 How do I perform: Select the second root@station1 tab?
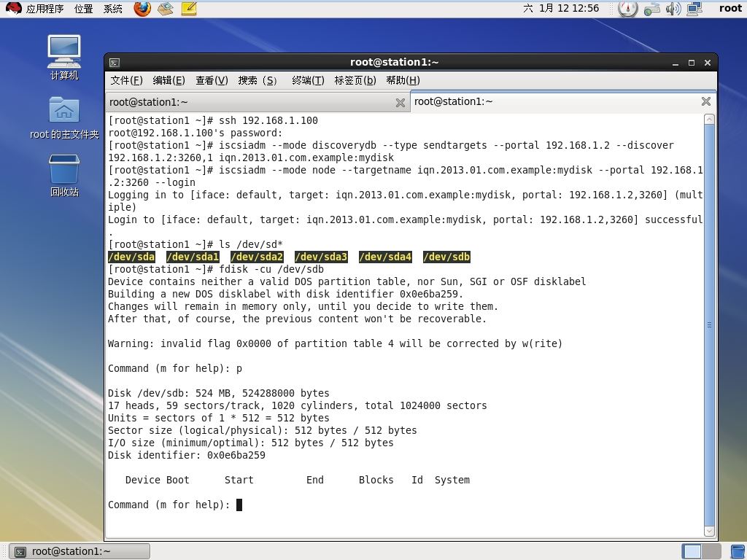[564, 101]
